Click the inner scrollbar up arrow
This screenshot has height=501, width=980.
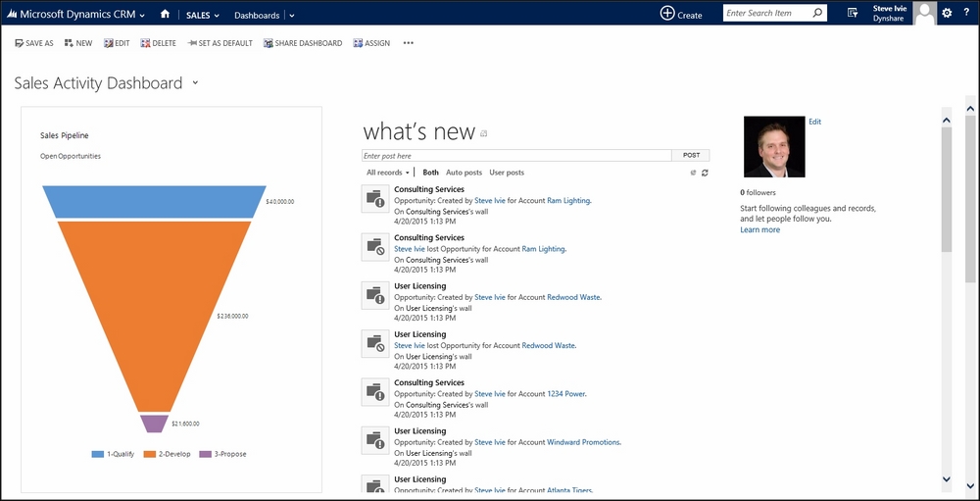pyautogui.click(x=946, y=120)
